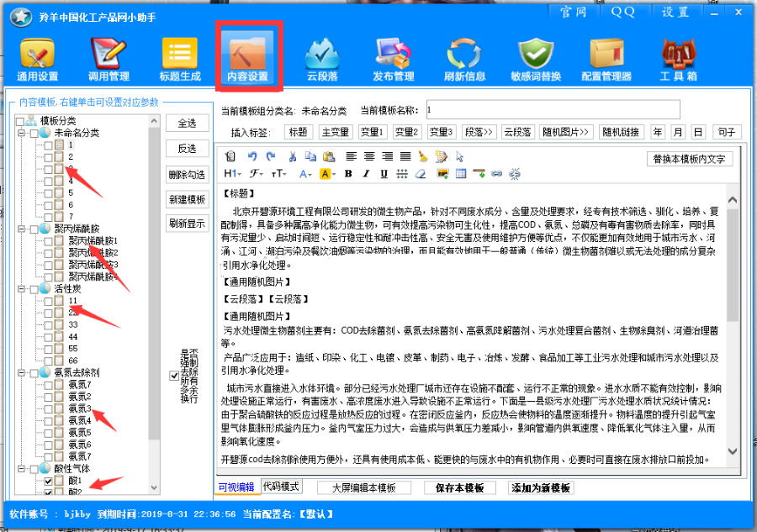Toggle the 是否强制去除所有多余换行 checkbox
This screenshot has width=757, height=532.
(174, 375)
